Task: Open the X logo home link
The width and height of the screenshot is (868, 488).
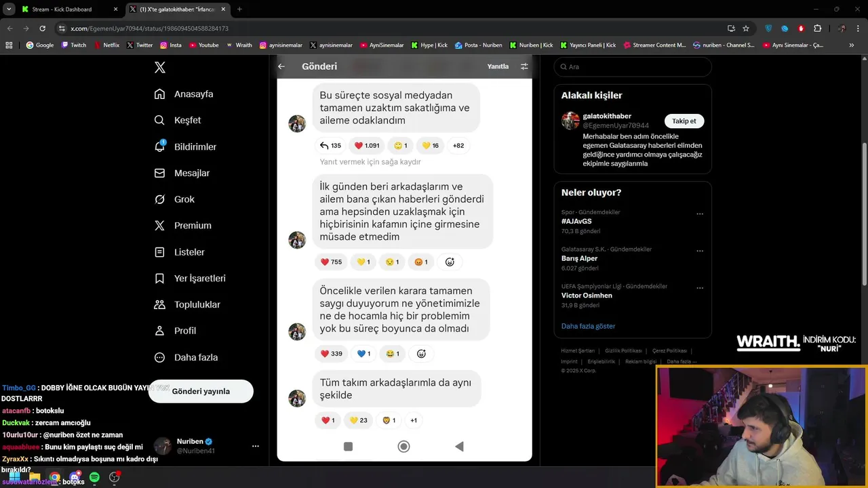Action: pos(160,67)
